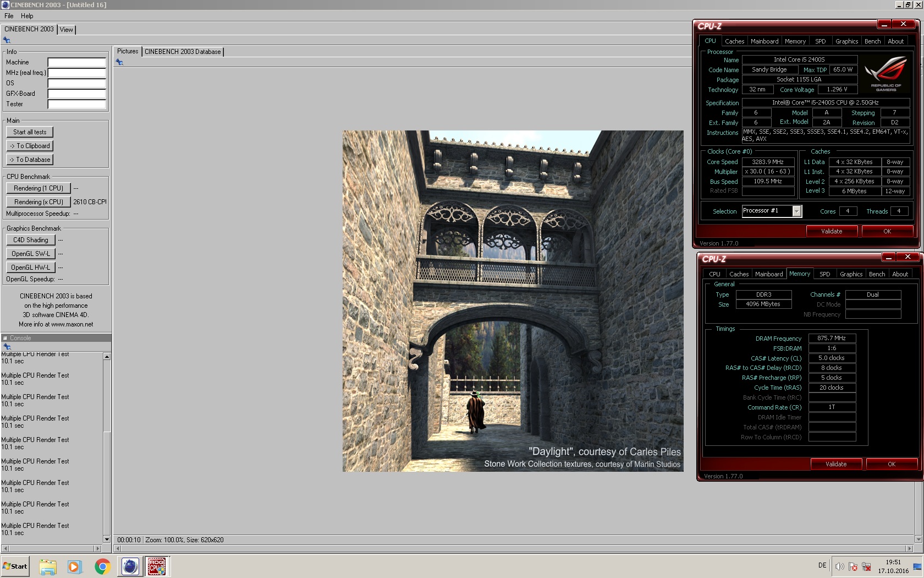Switch to CINEBENCH taskbar icon
Image resolution: width=924 pixels, height=578 pixels.
(x=130, y=566)
